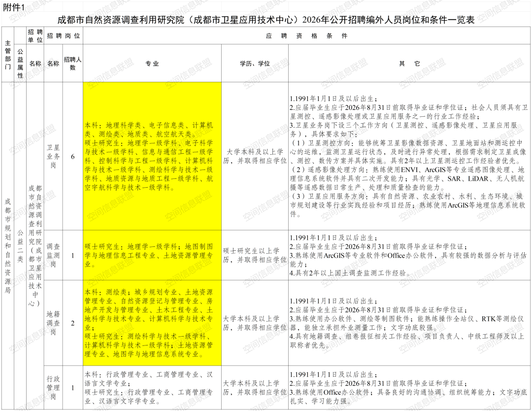Click the major cell for 行政管理岗
Image resolution: width=532 pixels, height=411 pixels.
[x=152, y=387]
